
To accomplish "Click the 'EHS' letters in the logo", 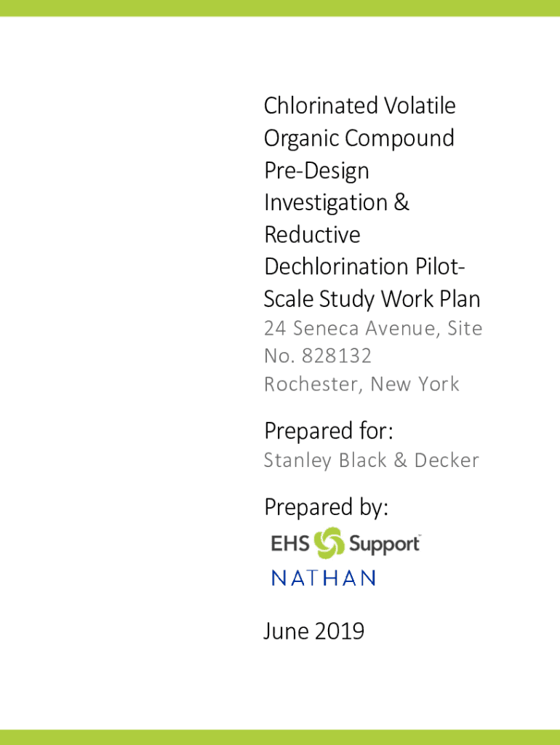I will point(289,543).
